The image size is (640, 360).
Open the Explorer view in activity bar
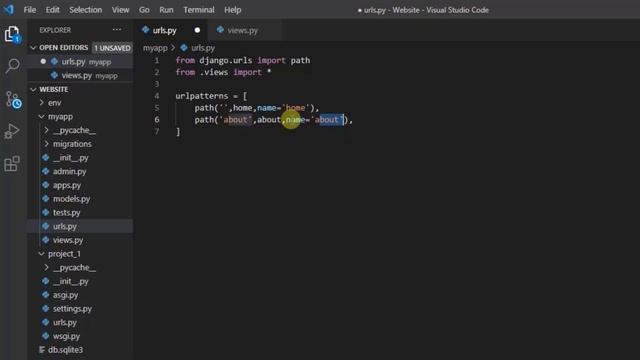12,34
